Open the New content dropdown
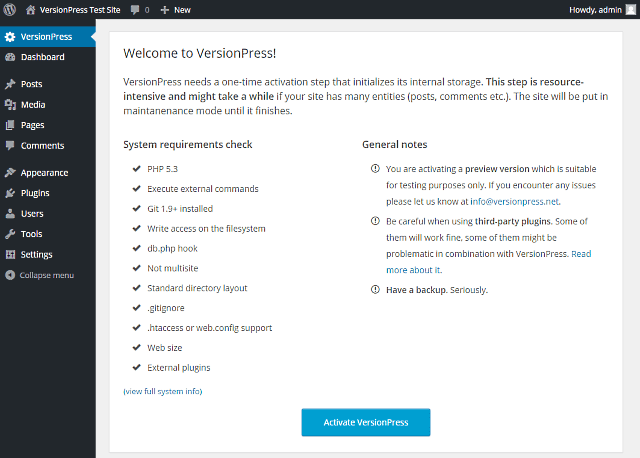The image size is (640, 458). point(175,9)
